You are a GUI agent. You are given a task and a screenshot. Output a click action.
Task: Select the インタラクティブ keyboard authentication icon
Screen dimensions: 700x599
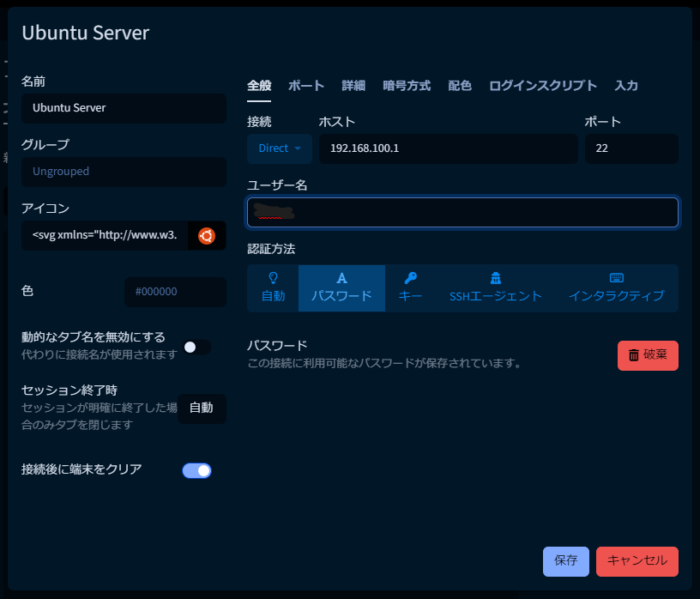pyautogui.click(x=615, y=277)
